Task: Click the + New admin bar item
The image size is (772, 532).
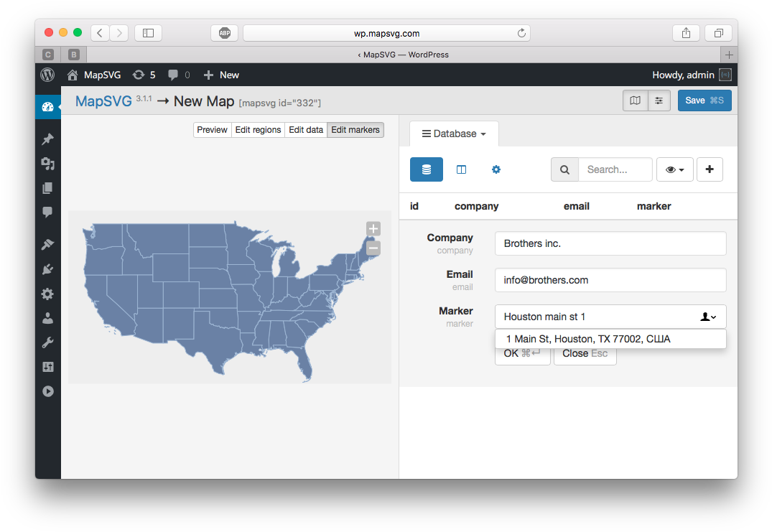Action: coord(222,75)
